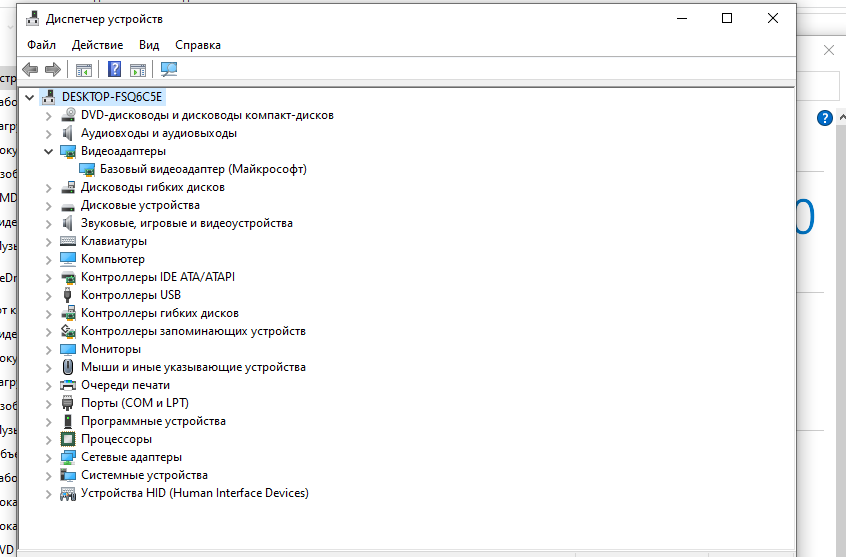Open the Файл menu
This screenshot has height=557, width=846.
click(x=42, y=45)
